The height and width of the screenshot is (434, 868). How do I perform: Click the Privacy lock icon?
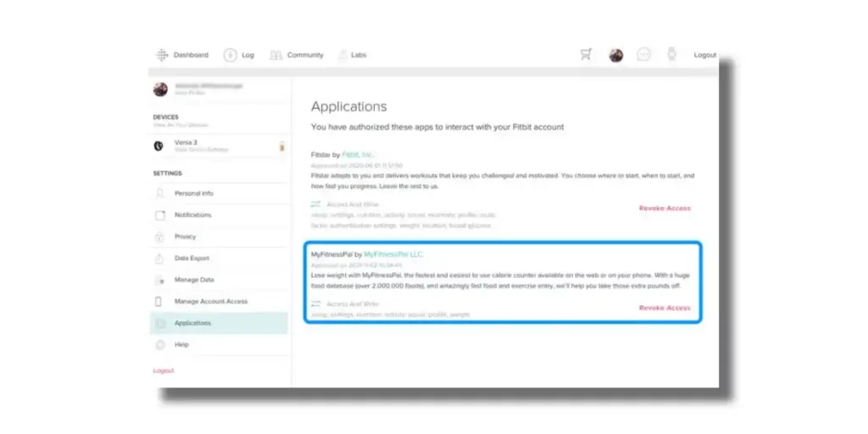coord(160,237)
